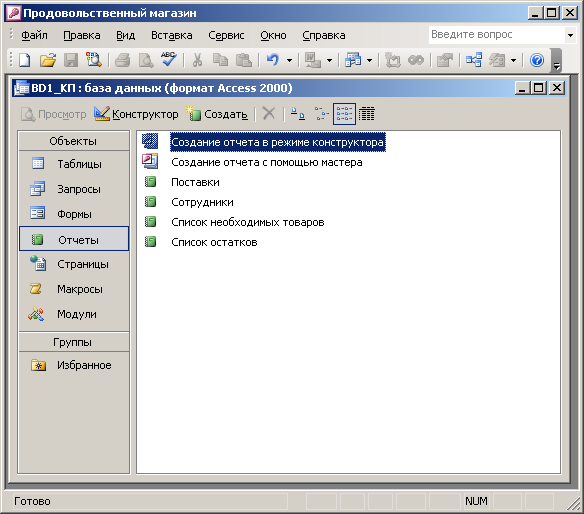
Task: Click the Paste clipboard icon
Action: point(244,60)
